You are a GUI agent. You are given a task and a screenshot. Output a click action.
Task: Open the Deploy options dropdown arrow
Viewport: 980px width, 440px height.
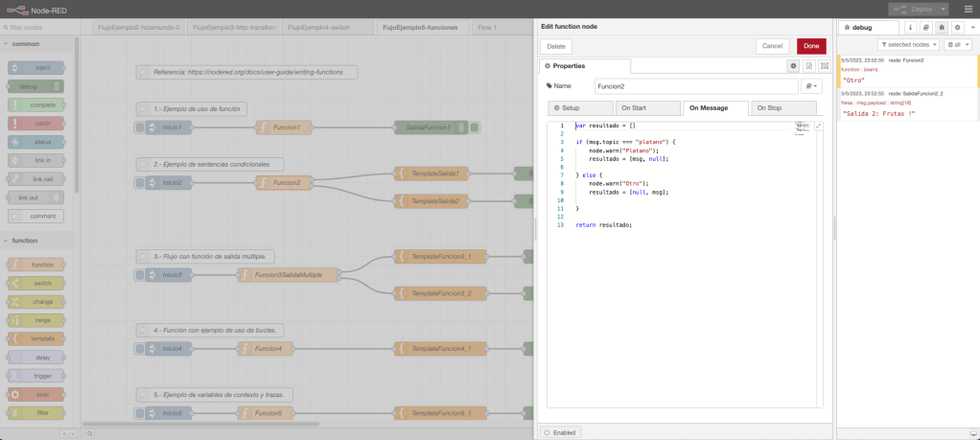point(944,9)
